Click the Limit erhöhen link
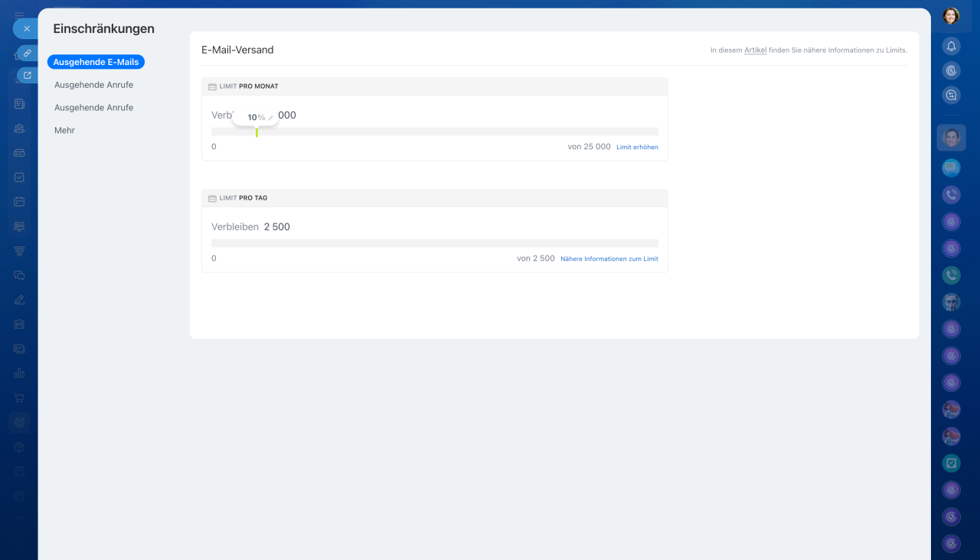The height and width of the screenshot is (560, 980). coord(637,147)
